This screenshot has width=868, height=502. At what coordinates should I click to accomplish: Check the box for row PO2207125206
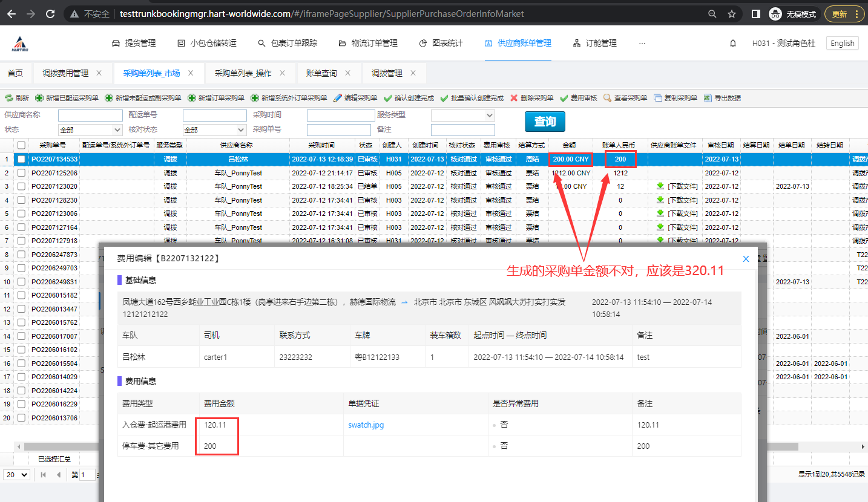(x=22, y=173)
